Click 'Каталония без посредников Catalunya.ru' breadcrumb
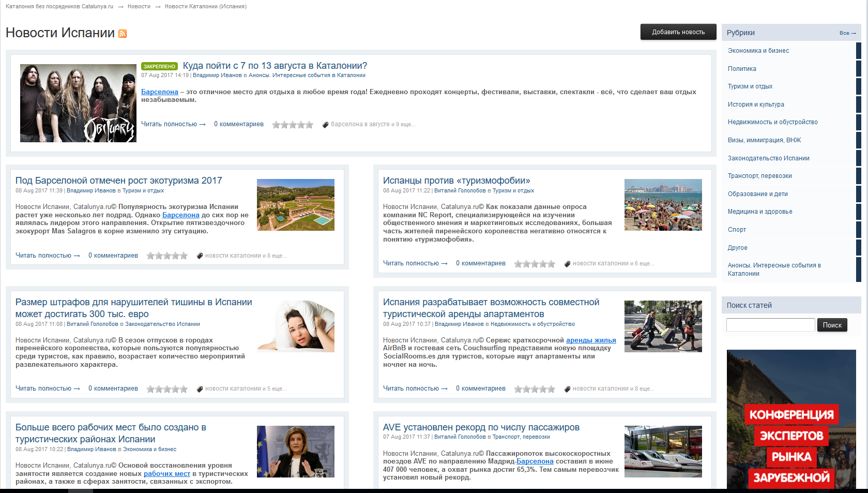The width and height of the screenshot is (868, 493). point(59,7)
